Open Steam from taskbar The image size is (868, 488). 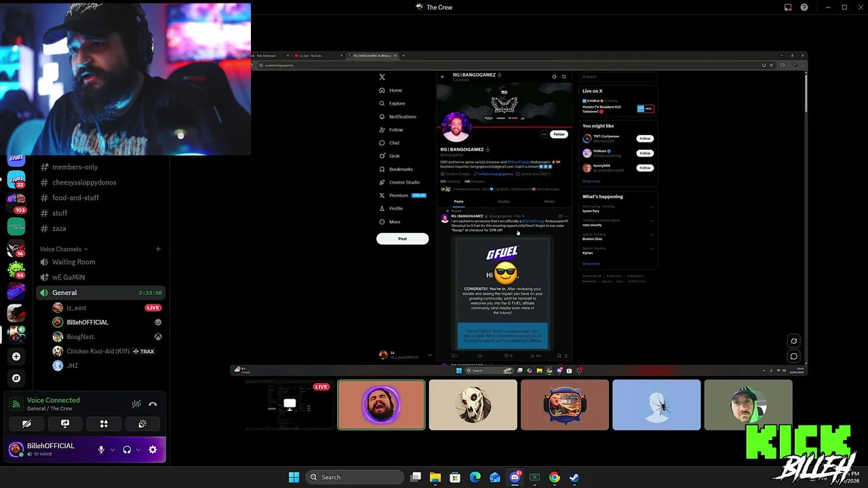coord(574,477)
